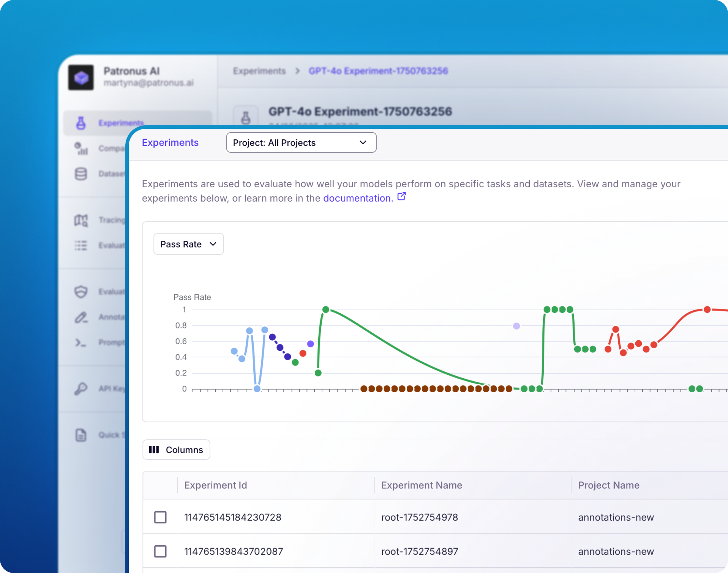Viewport: 728px width, 573px height.
Task: Open the Prompts terminal icon in sidebar
Action: pos(81,343)
